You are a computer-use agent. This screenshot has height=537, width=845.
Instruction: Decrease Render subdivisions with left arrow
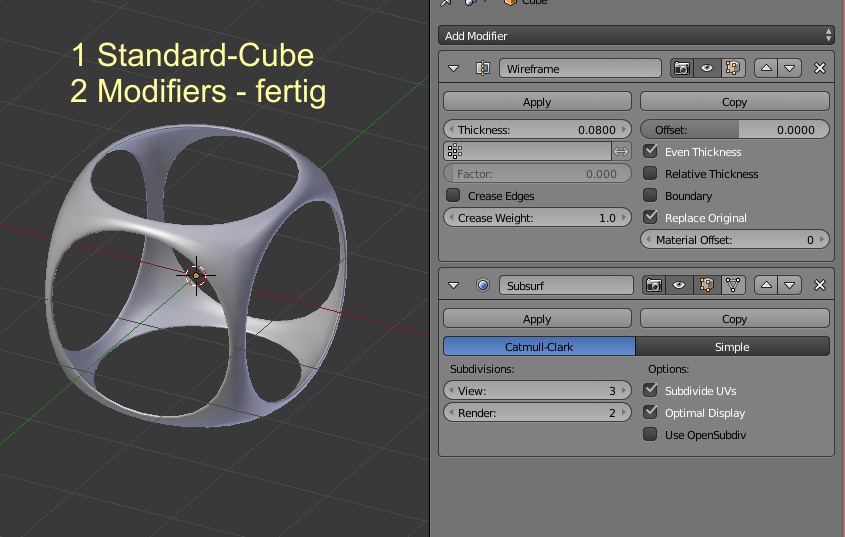point(451,412)
